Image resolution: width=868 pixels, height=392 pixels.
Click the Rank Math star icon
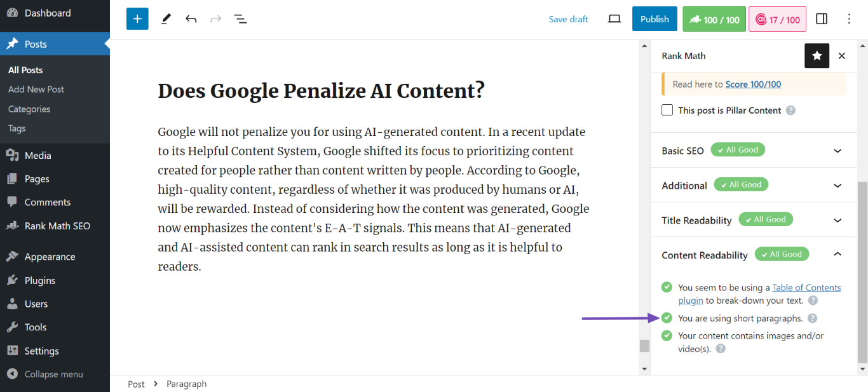click(x=817, y=56)
